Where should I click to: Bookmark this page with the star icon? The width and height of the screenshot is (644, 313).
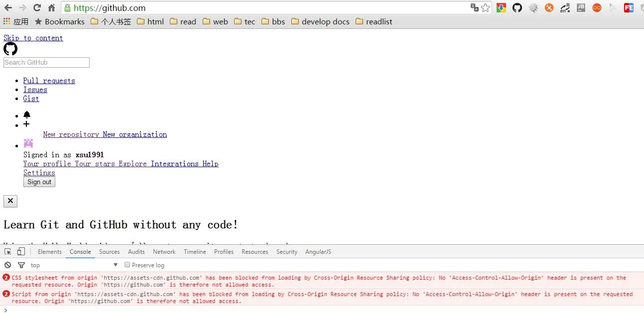485,8
